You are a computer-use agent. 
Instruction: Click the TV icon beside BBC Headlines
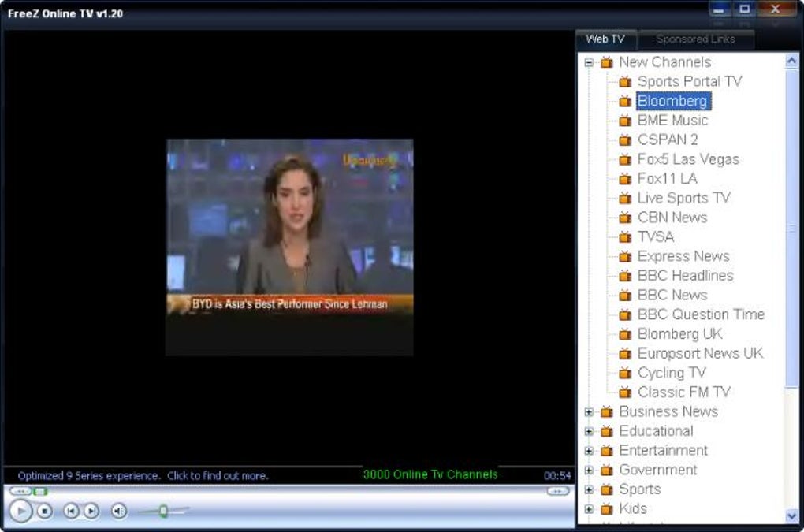625,277
